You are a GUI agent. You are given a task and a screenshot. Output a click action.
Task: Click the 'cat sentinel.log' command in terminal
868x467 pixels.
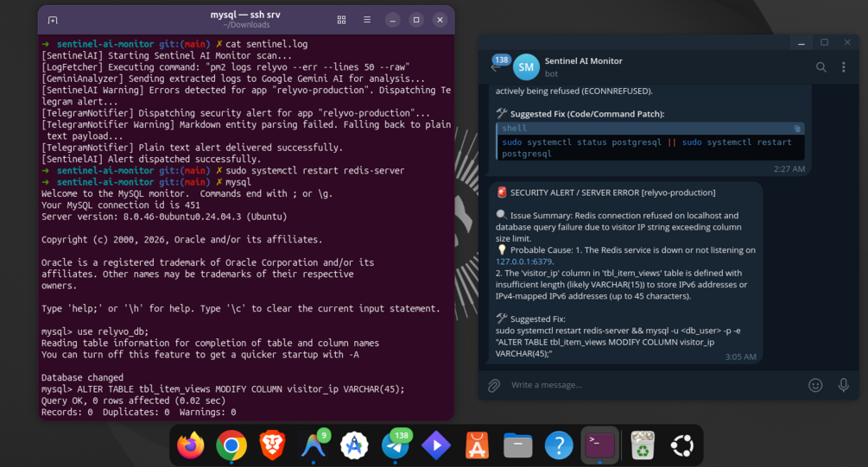point(266,44)
